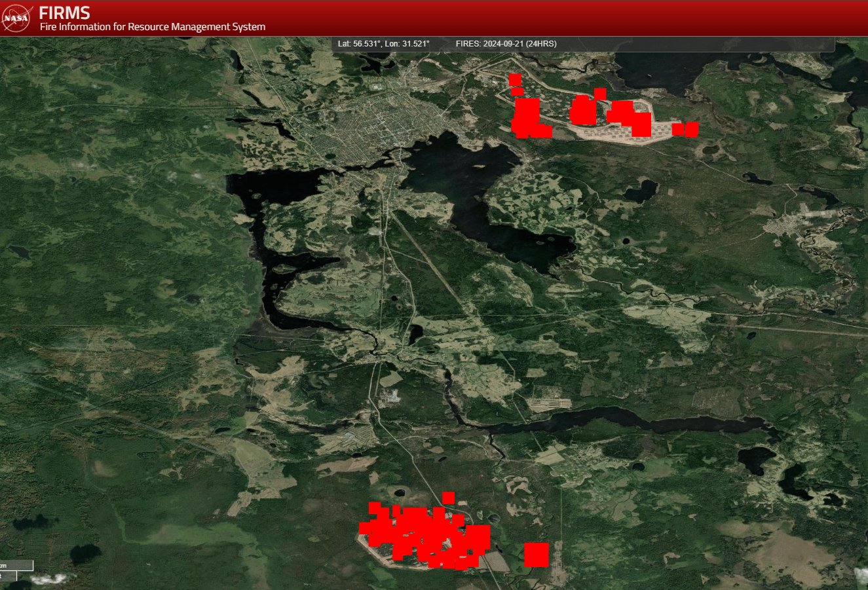Click the easternmost fire marker in the northern cluster
868x590 pixels.
pos(692,129)
